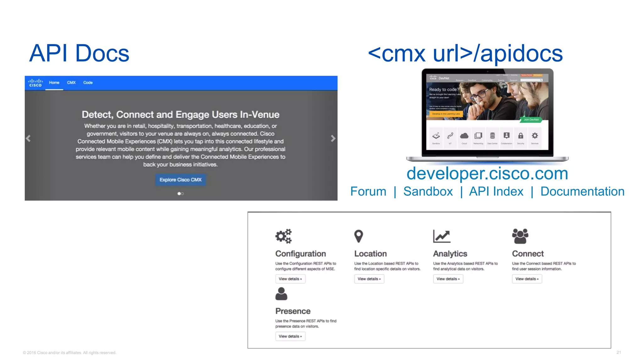Open the Browse dropdown in DevNet menu
Viewport: 644px width, 362px height.
coord(460,80)
